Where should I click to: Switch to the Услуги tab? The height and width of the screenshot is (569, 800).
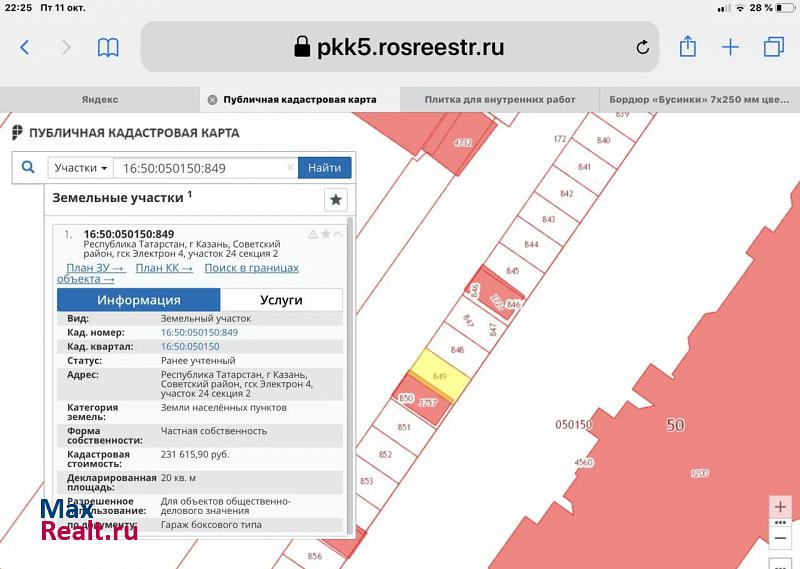(281, 300)
